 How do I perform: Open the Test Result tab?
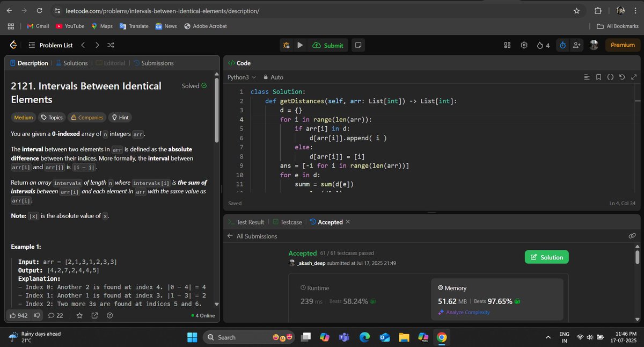click(x=246, y=222)
